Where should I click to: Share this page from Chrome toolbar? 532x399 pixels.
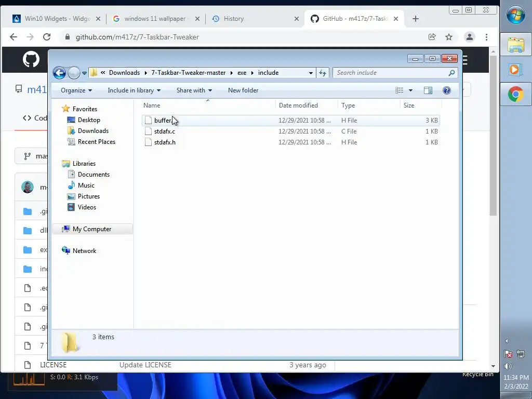point(432,37)
